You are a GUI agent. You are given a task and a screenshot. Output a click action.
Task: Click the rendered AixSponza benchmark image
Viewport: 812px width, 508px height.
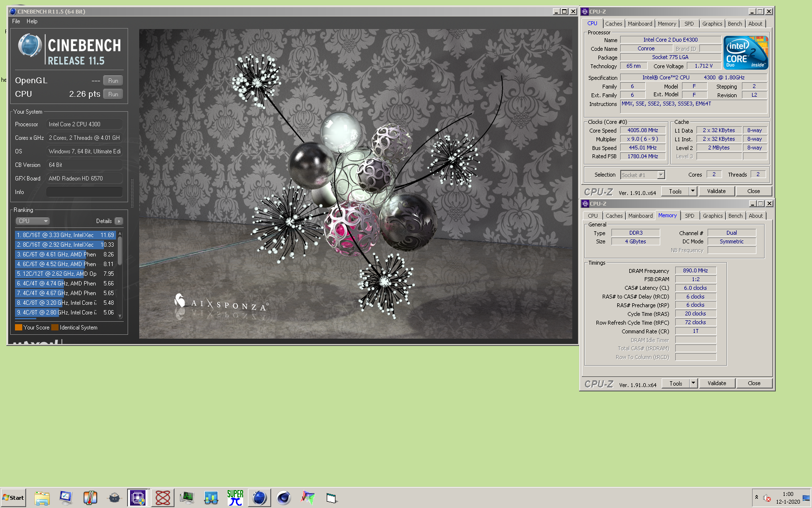tap(356, 184)
